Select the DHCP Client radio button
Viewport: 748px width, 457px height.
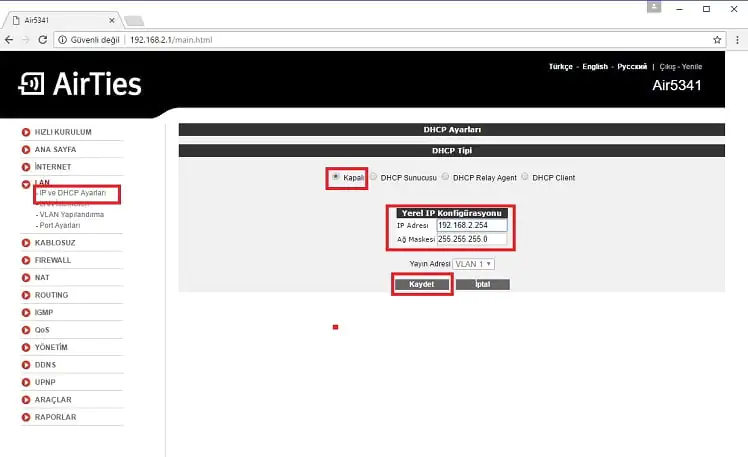tap(525, 177)
